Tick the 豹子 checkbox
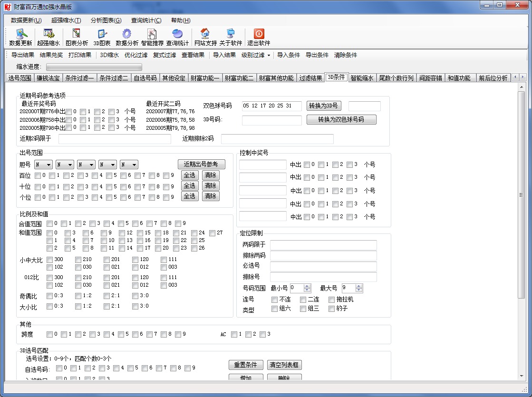Image resolution: width=532 pixels, height=397 pixels. [x=332, y=309]
